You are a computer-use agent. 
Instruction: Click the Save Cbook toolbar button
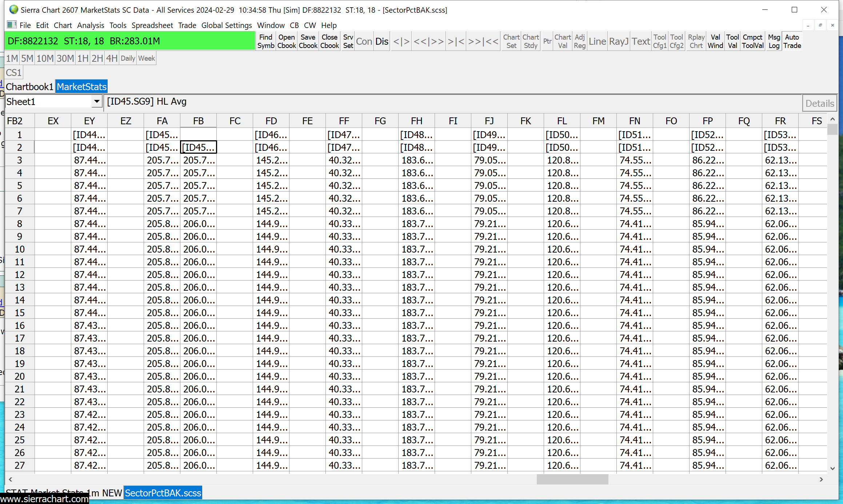[308, 41]
